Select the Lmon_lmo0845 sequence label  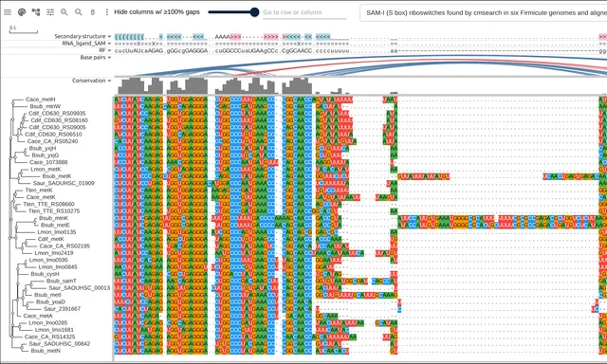pos(58,266)
